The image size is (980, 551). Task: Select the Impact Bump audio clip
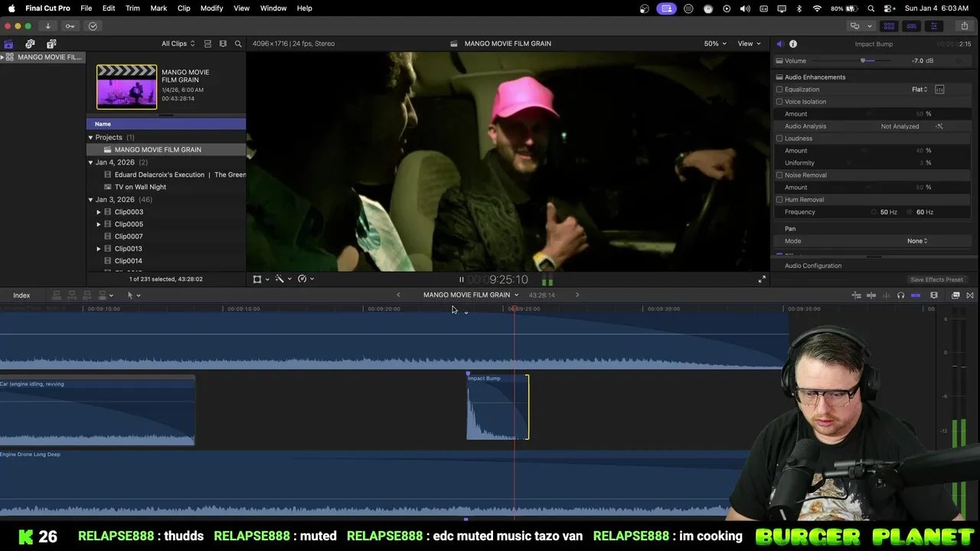[498, 407]
